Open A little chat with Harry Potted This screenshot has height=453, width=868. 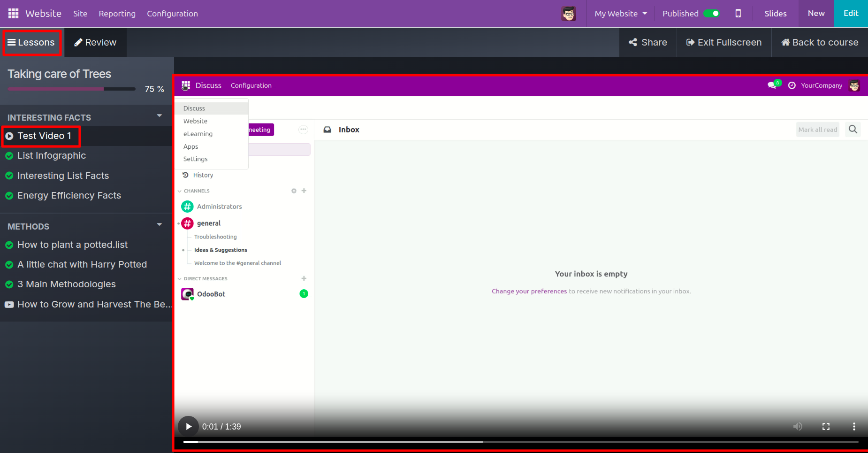82,264
